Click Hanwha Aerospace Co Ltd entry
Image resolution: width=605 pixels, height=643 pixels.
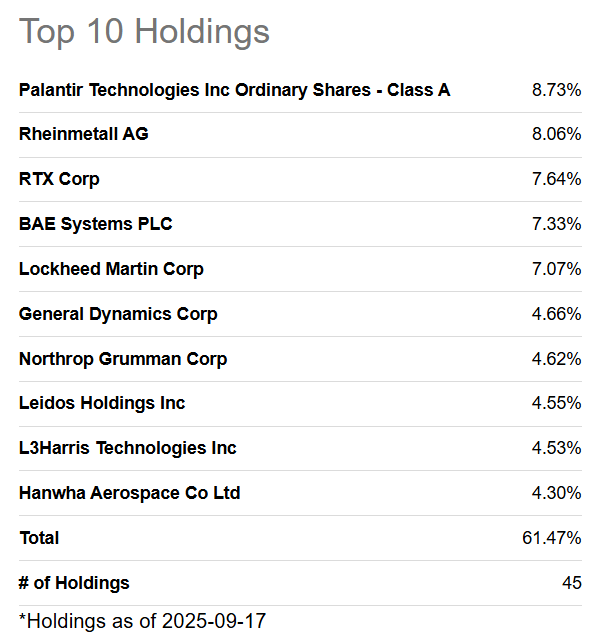tap(130, 493)
